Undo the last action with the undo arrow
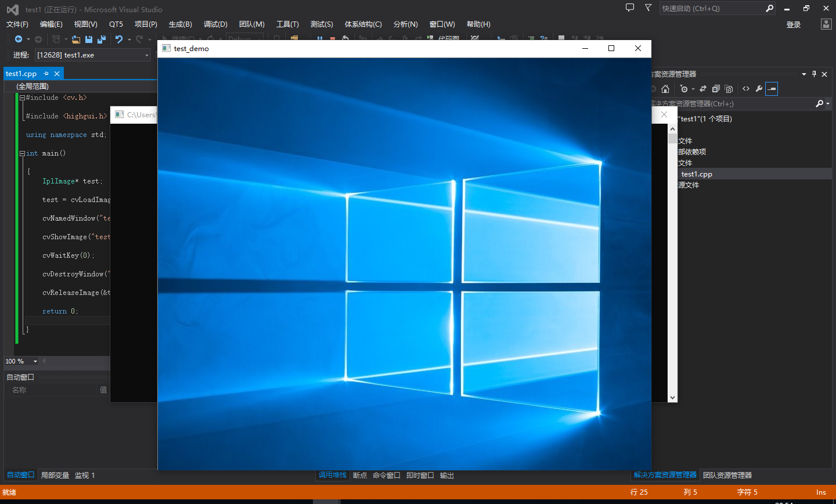 [119, 39]
